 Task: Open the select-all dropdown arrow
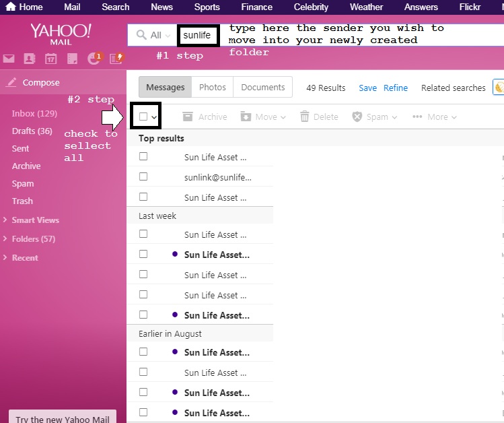point(154,117)
